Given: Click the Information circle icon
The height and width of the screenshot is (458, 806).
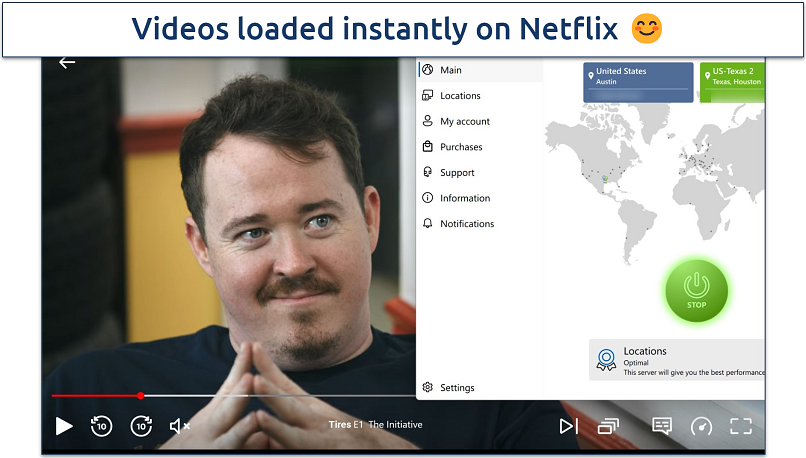Looking at the screenshot, I should [428, 197].
